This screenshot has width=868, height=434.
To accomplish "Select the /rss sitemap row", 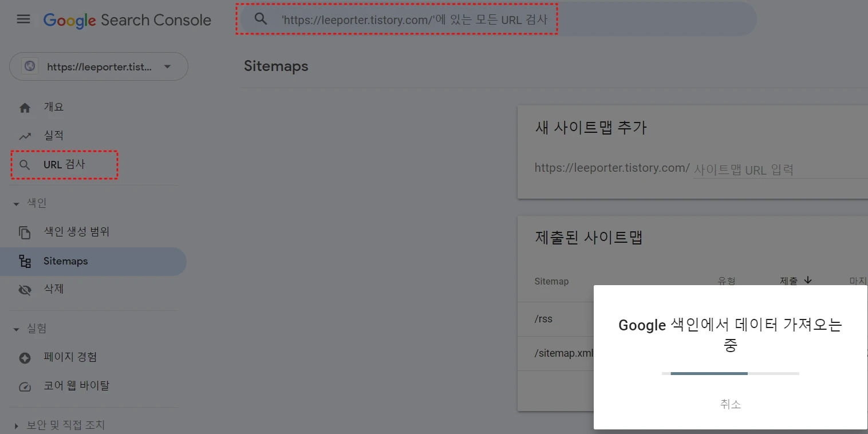I will (555, 319).
